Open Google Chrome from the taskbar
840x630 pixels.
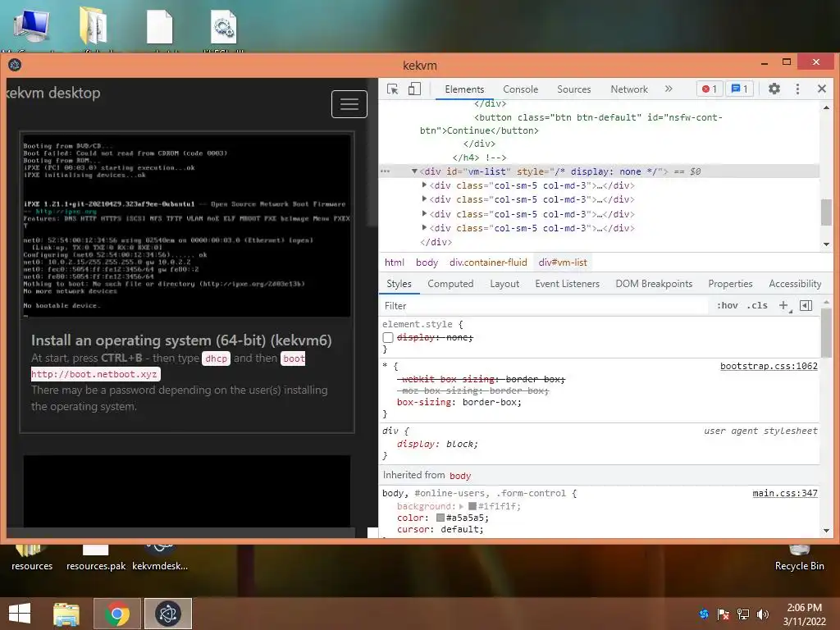pos(117,614)
